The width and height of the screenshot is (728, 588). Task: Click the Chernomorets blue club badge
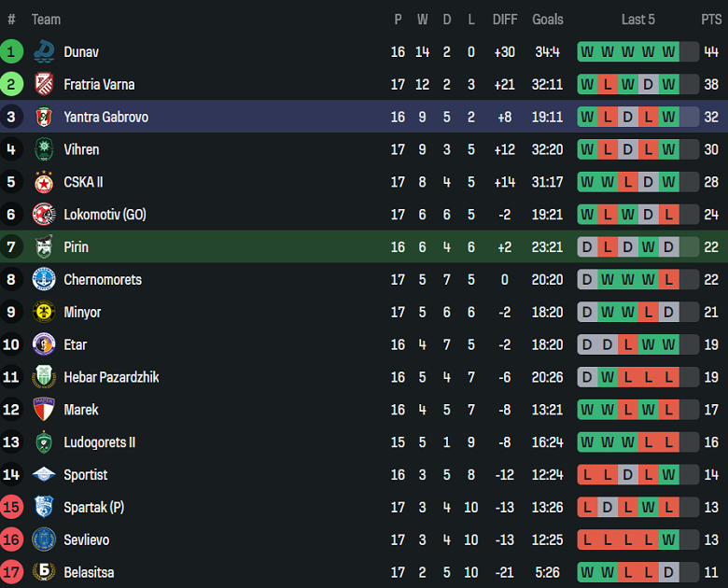44,280
